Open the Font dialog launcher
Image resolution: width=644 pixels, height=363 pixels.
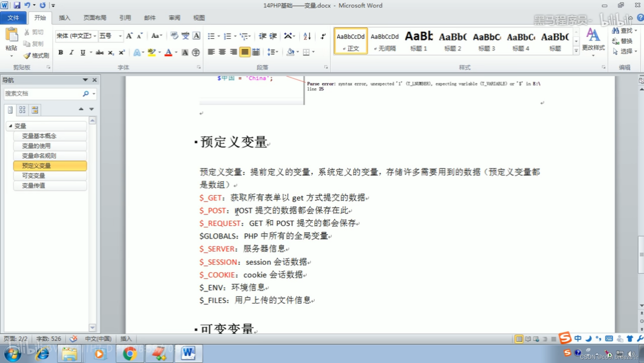pos(199,67)
